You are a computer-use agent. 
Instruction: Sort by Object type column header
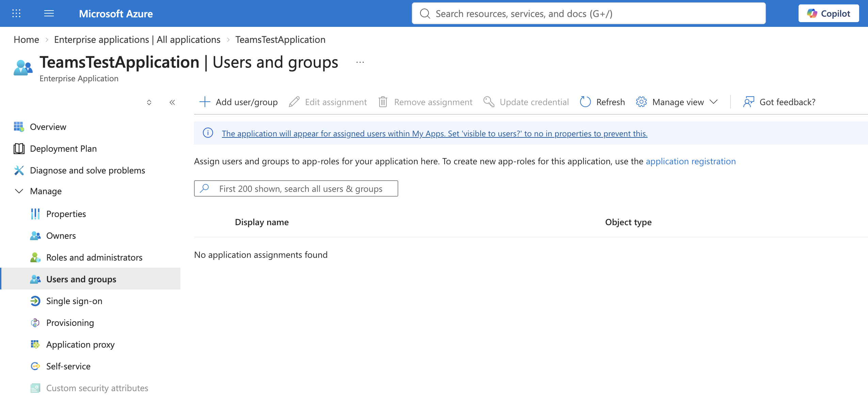[628, 222]
